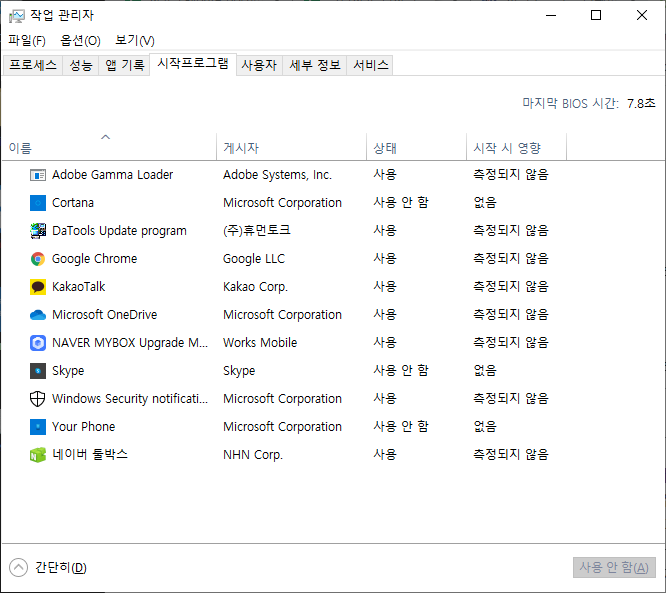Select the NAVER MYBOX Upgrade entry name
The height and width of the screenshot is (593, 666).
[130, 343]
